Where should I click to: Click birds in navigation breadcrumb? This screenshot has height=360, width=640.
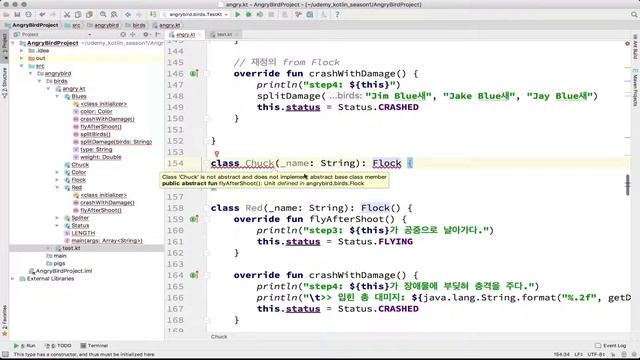click(136, 25)
